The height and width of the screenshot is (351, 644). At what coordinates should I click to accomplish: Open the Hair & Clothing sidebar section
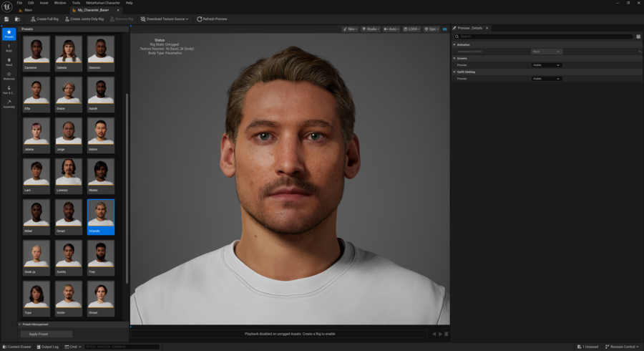(x=9, y=90)
